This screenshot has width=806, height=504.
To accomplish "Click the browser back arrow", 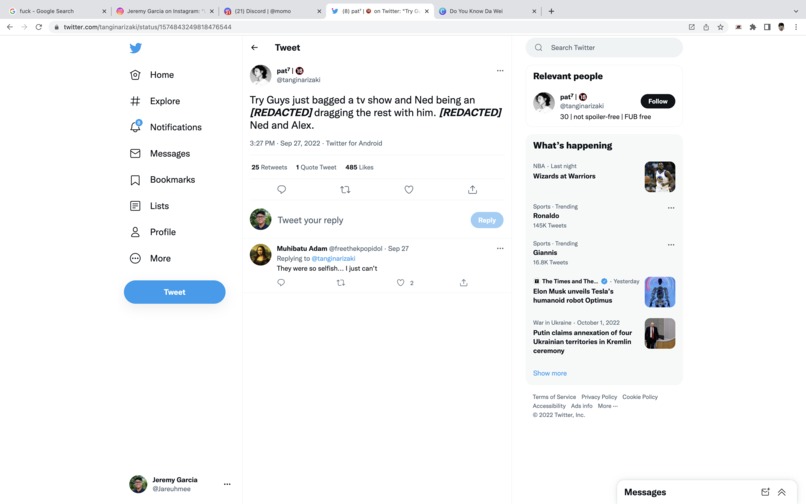I will (x=10, y=27).
